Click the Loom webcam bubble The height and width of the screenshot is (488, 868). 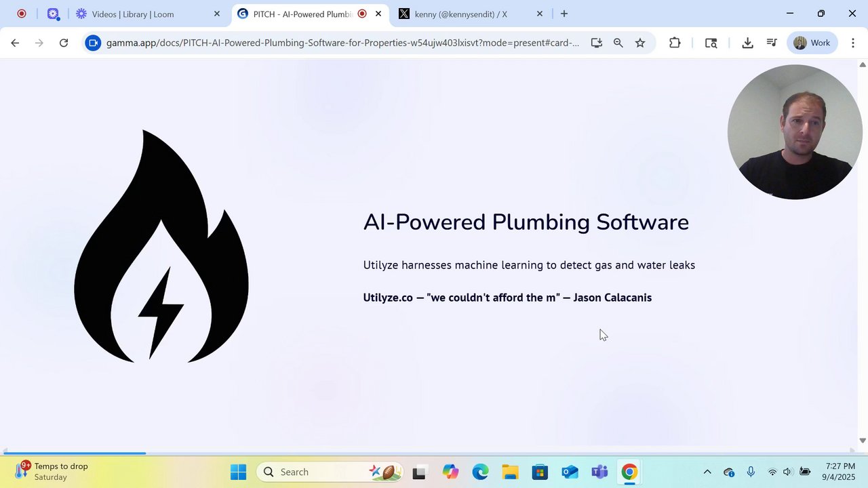(x=795, y=132)
